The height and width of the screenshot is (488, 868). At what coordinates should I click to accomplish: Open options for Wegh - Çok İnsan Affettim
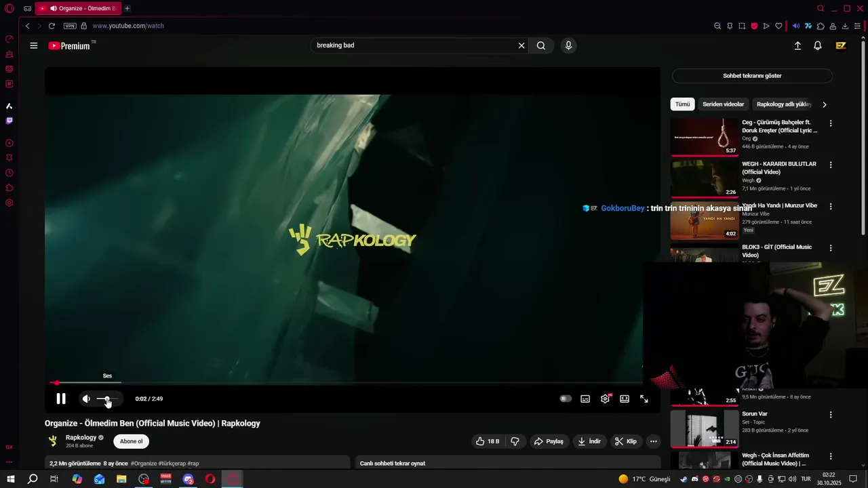pyautogui.click(x=831, y=456)
